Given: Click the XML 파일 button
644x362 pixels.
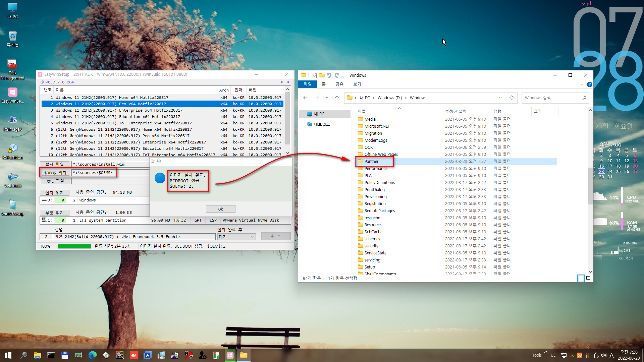Looking at the screenshot, I should 55,181.
